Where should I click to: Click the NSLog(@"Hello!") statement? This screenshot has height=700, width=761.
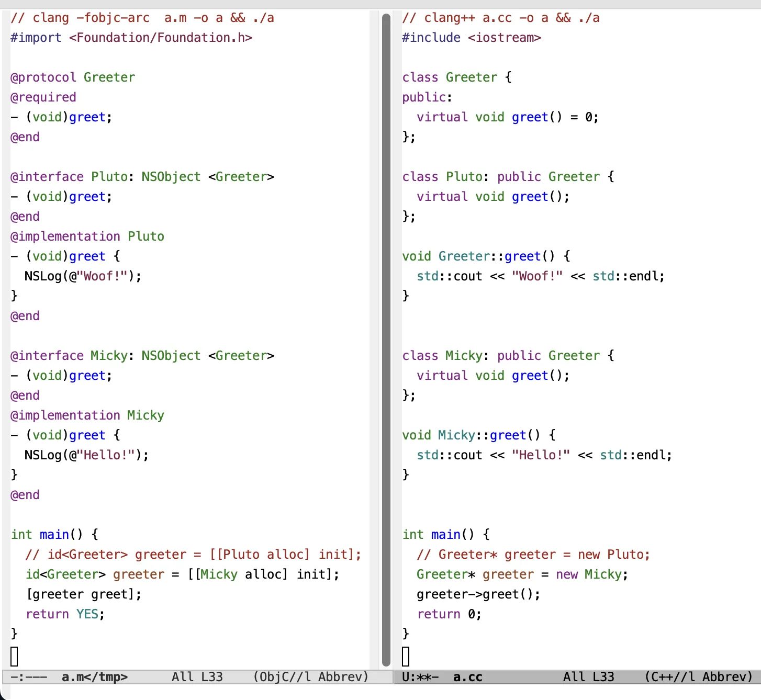coord(87,455)
